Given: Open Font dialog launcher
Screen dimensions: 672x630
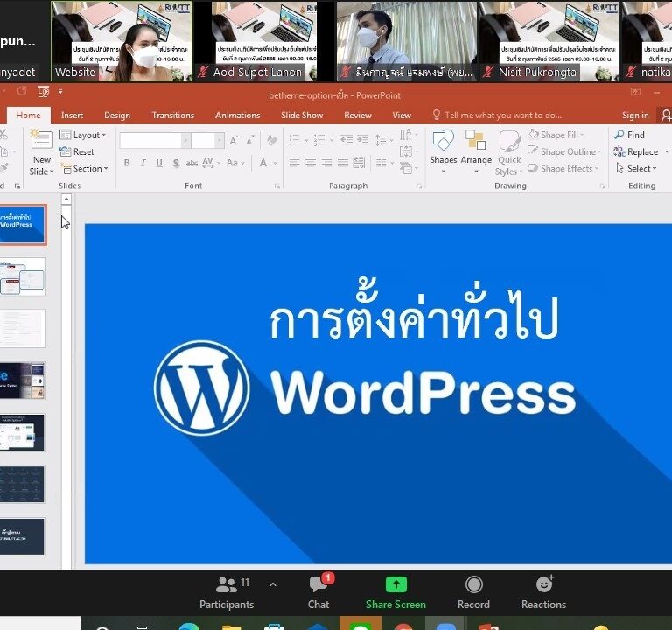Looking at the screenshot, I should tap(277, 186).
